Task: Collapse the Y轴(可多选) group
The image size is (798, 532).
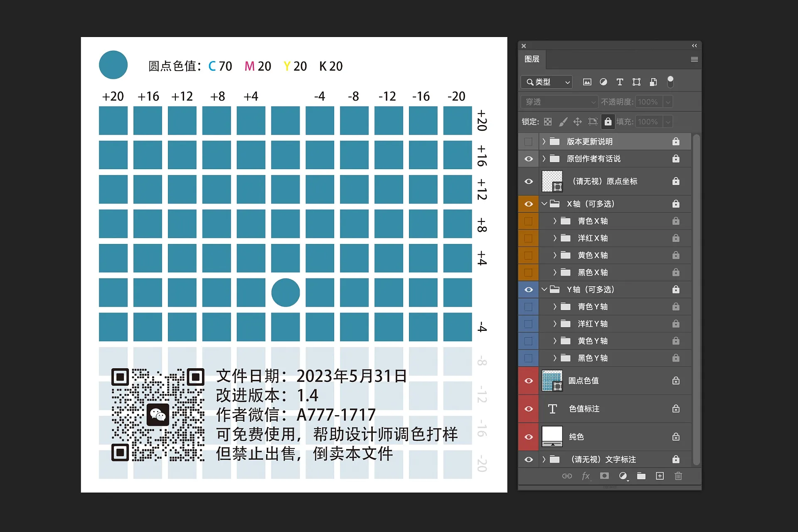Action: point(544,289)
